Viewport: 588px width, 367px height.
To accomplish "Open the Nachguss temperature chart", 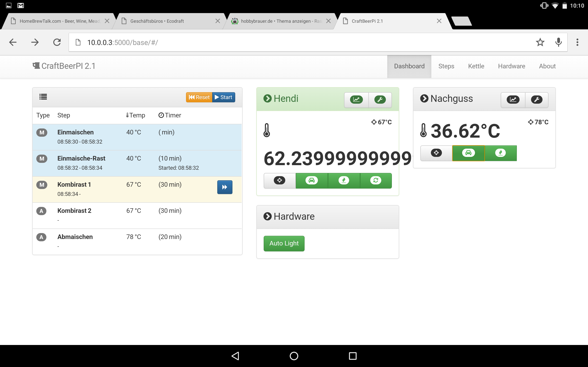I will coord(513,100).
